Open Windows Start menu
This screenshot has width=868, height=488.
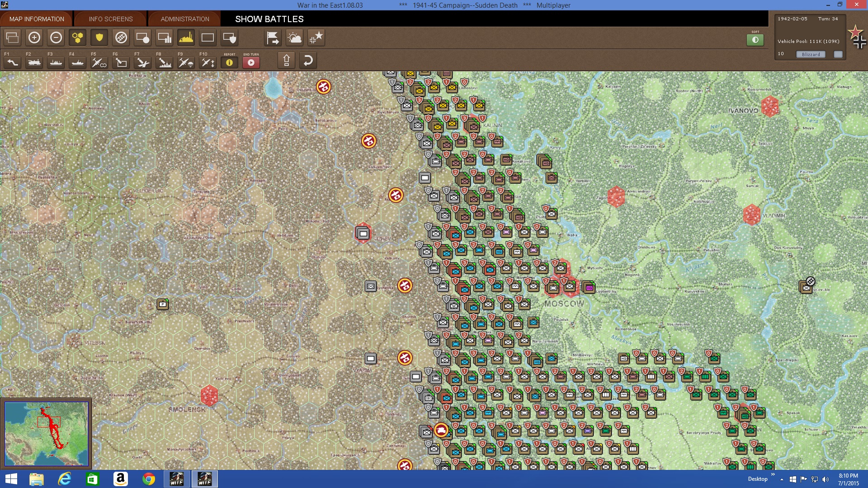click(11, 479)
